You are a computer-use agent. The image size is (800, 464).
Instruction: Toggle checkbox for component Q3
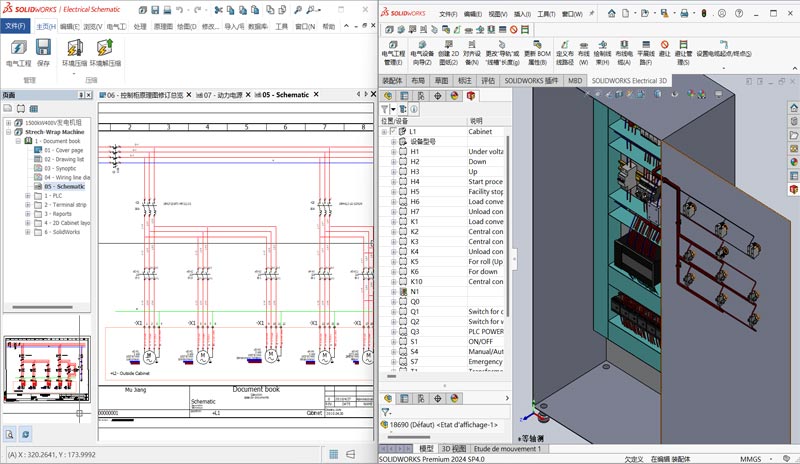(x=403, y=331)
